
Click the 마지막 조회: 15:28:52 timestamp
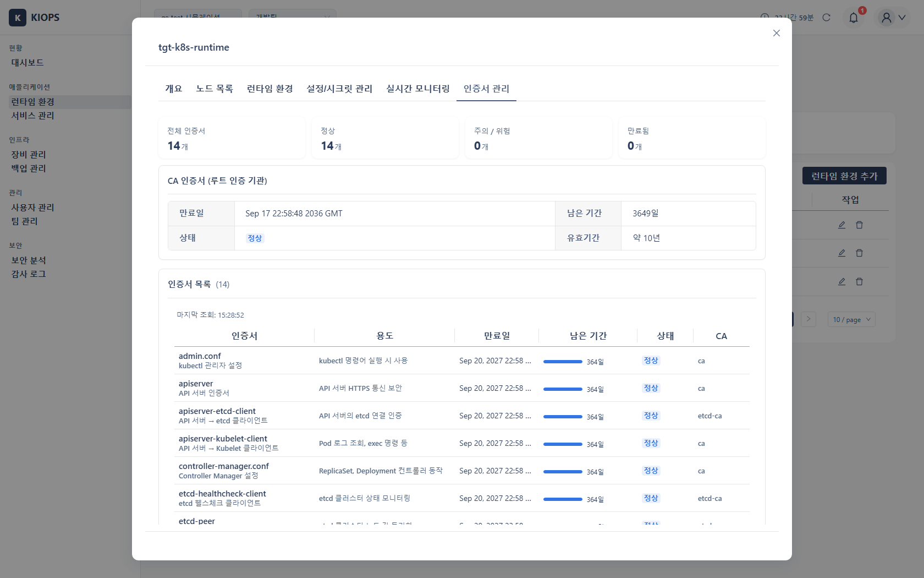[x=210, y=315]
